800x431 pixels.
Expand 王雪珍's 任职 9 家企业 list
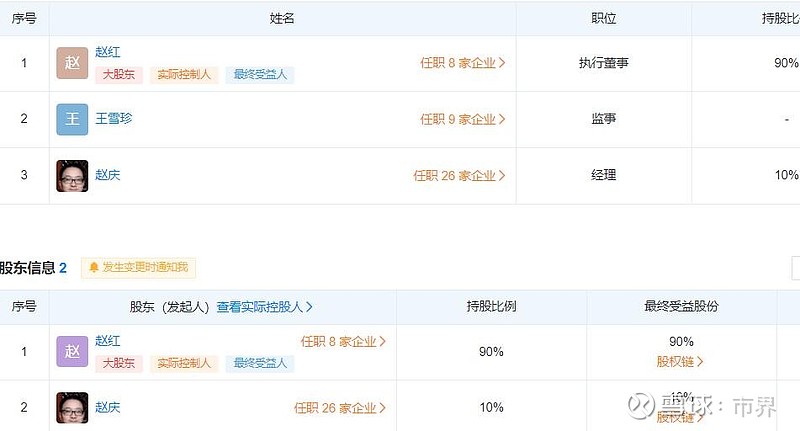tap(462, 119)
